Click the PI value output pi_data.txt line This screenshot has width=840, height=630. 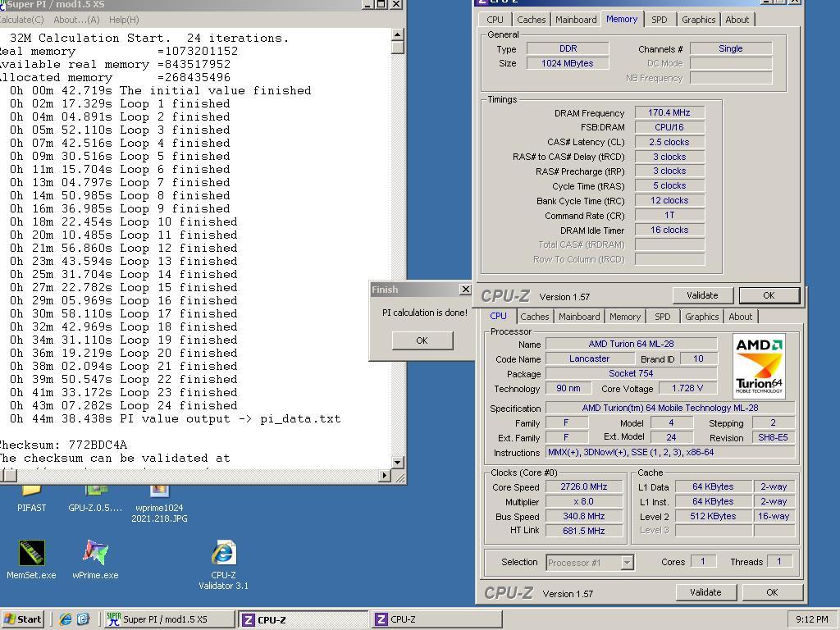tap(175, 418)
